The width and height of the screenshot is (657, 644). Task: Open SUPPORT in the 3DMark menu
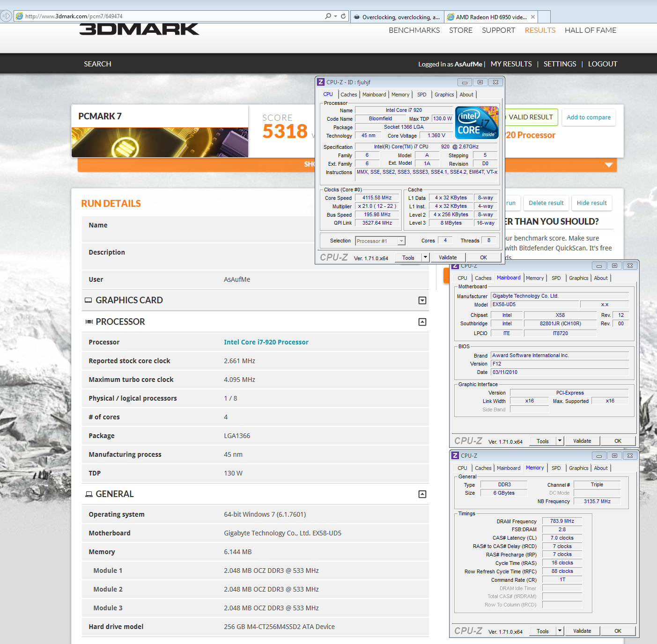click(498, 30)
